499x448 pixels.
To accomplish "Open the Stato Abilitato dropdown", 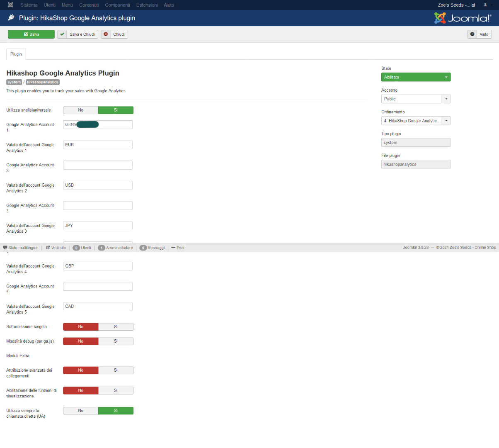I will point(416,77).
